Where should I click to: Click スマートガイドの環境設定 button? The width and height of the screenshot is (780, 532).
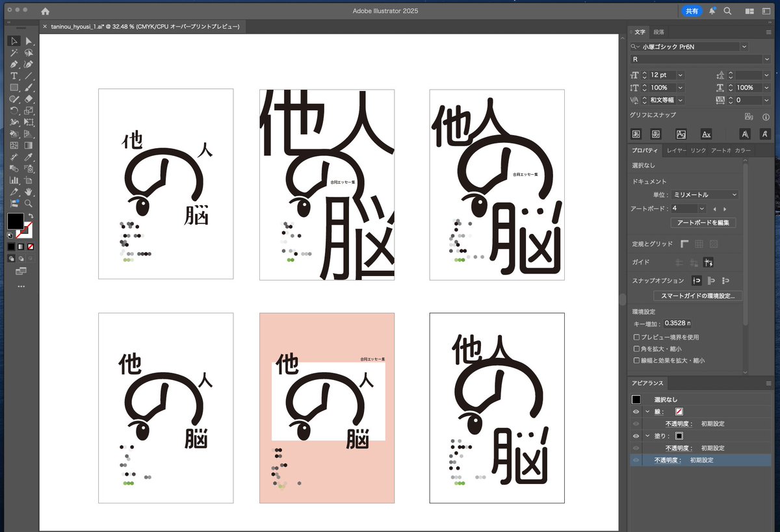(697, 296)
